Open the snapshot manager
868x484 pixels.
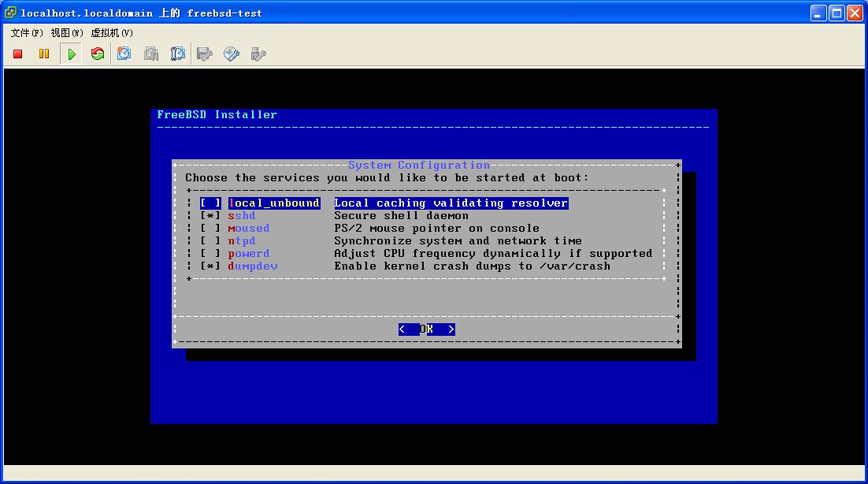pyautogui.click(x=178, y=54)
